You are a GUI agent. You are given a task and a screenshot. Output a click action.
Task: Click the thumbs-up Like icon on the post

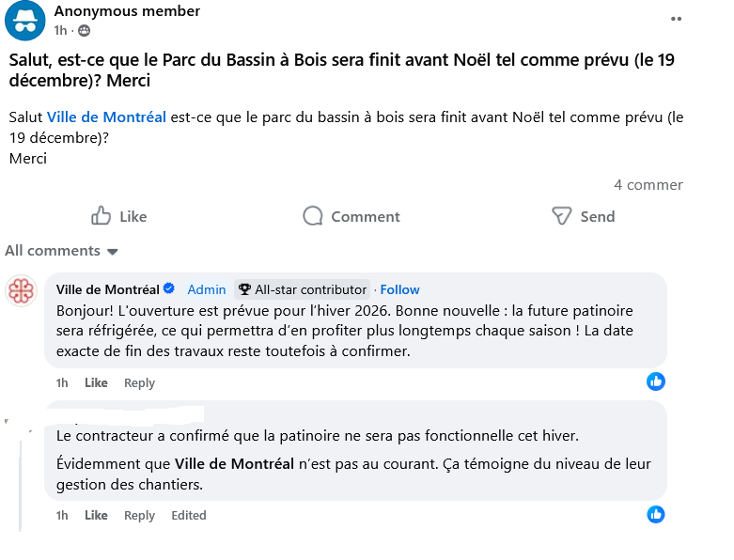(101, 216)
